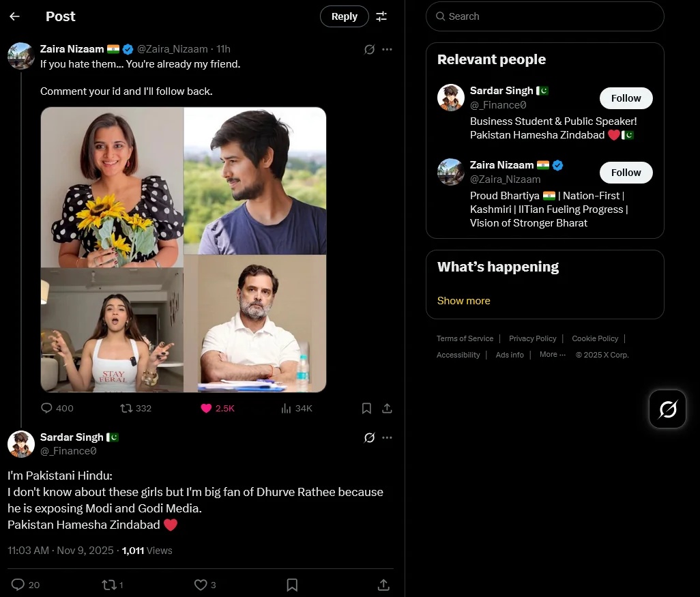Open reply filter settings icon beside Reply

(x=381, y=16)
